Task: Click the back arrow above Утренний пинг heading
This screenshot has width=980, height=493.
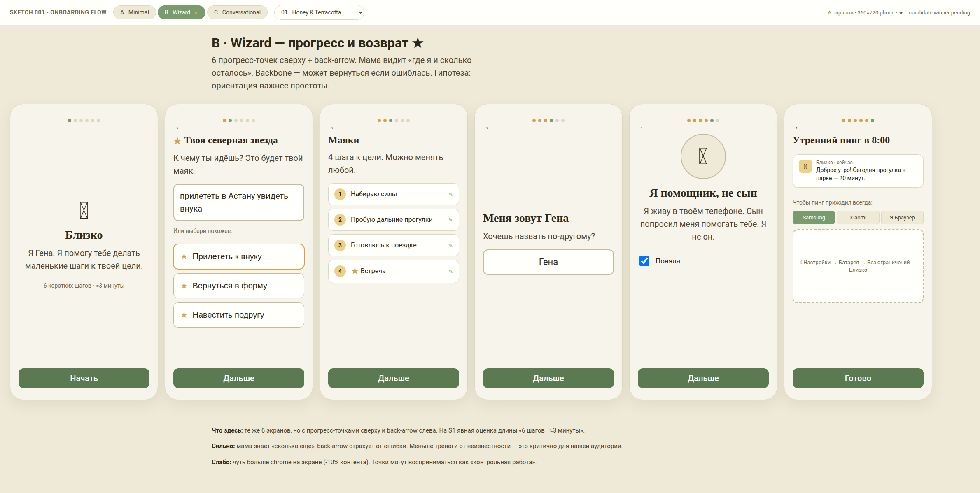Action: pos(798,128)
